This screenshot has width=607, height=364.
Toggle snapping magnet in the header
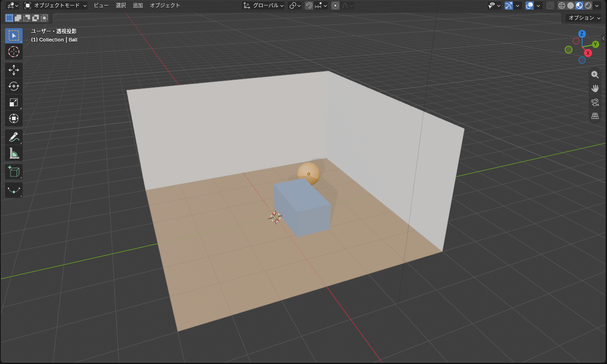pos(309,6)
